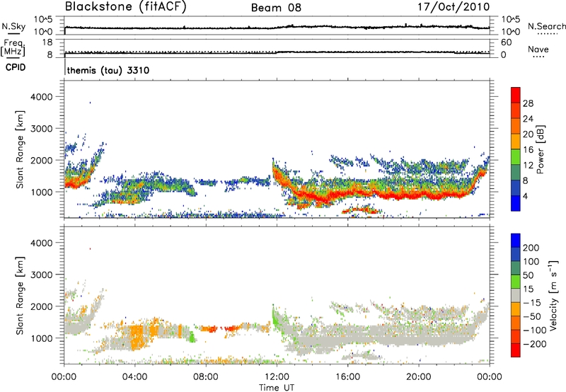Click the 'themis (tau) 3310' text

[108, 70]
